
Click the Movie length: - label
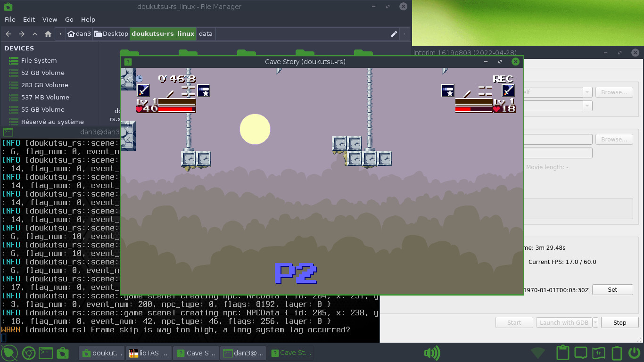547,167
